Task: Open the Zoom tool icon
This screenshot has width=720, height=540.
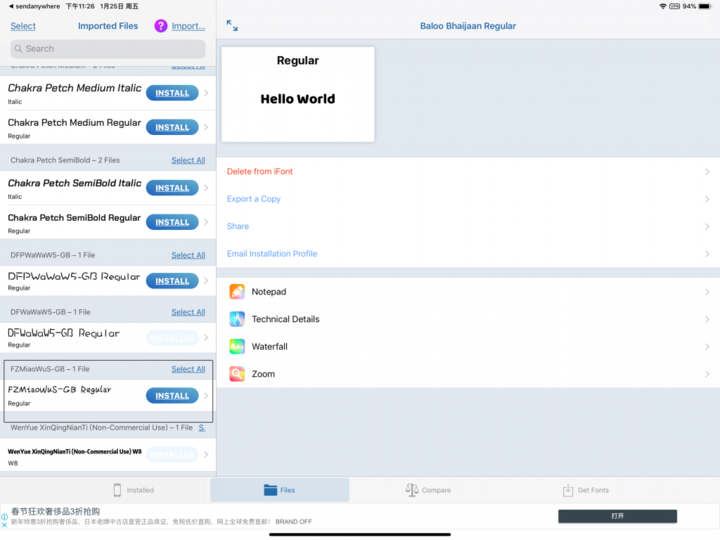Action: 237,374
